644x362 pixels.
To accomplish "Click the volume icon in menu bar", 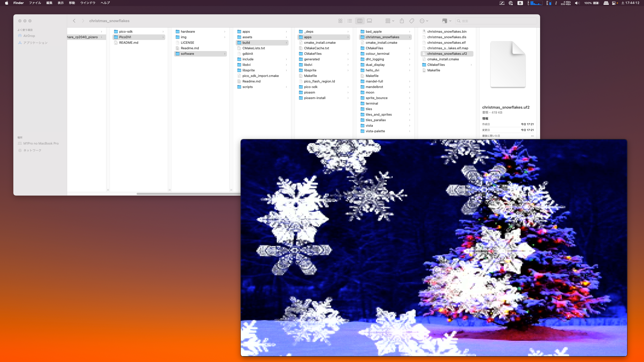I will [x=577, y=3].
